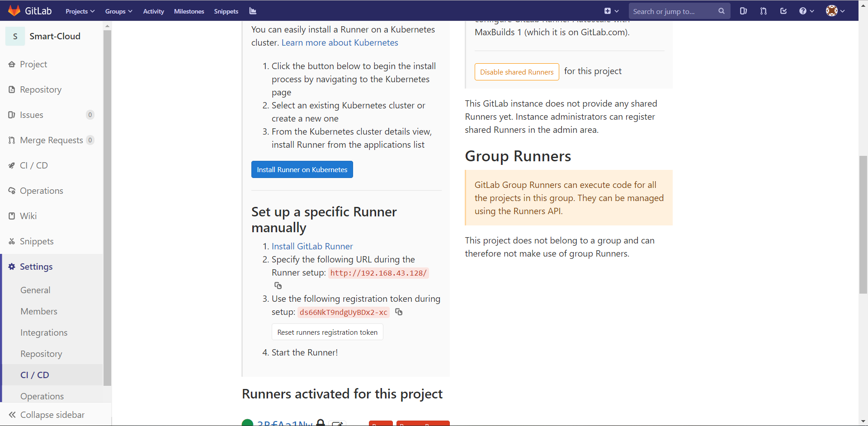Screen dimensions: 868x426
Task: Open Learn more about Kubernetes link
Action: 340,42
